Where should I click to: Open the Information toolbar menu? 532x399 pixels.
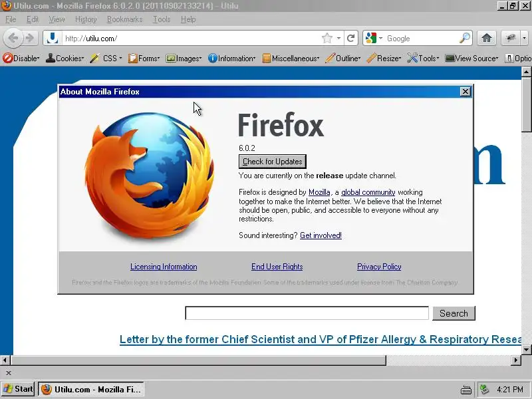231,59
